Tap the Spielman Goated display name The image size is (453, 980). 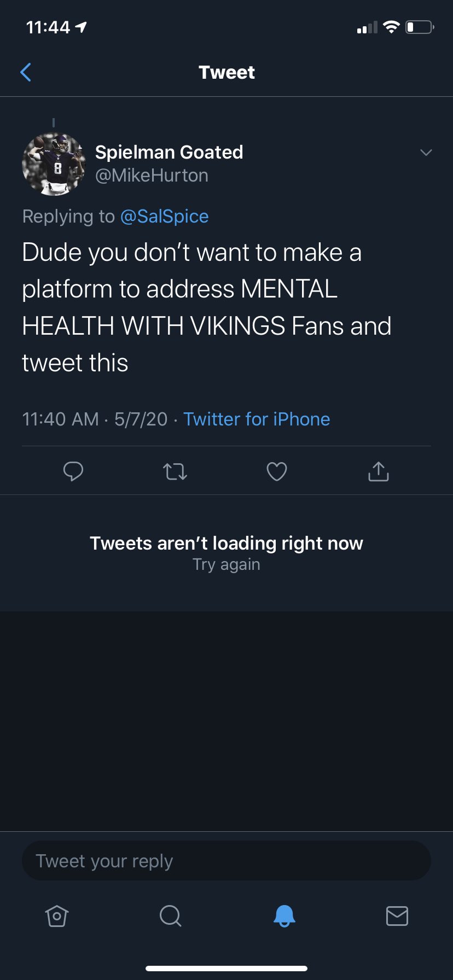coord(169,152)
